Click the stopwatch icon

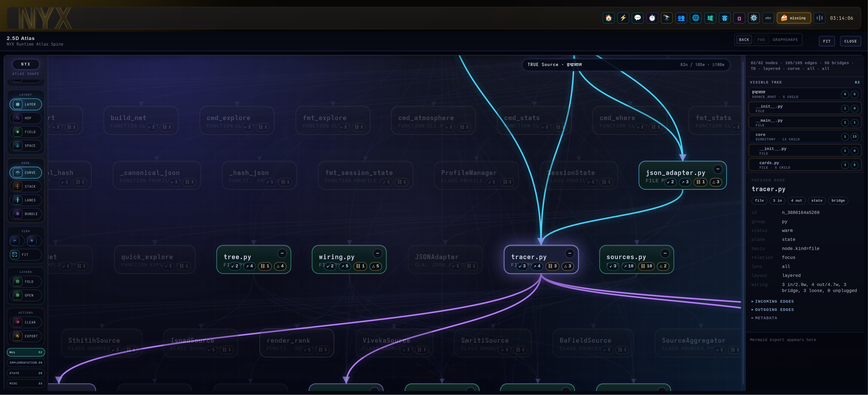coord(652,18)
